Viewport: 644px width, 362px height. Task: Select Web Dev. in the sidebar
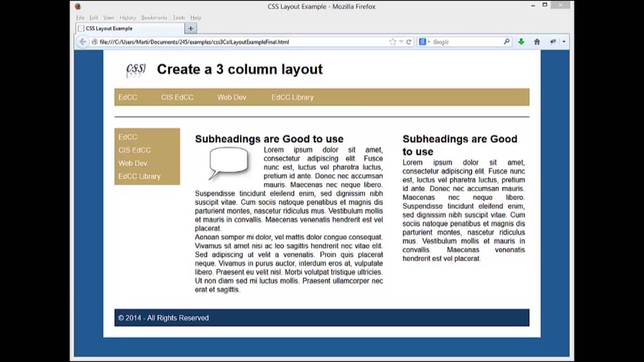pyautogui.click(x=133, y=163)
